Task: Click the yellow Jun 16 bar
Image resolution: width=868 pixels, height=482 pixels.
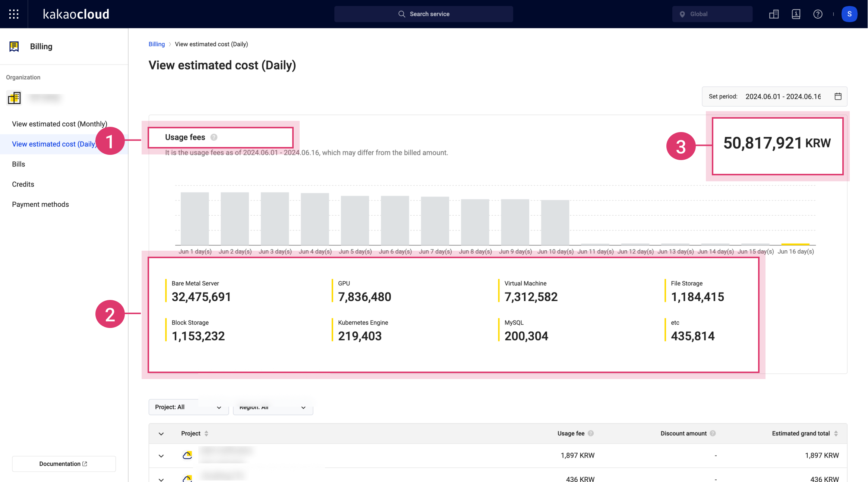Action: tap(795, 244)
